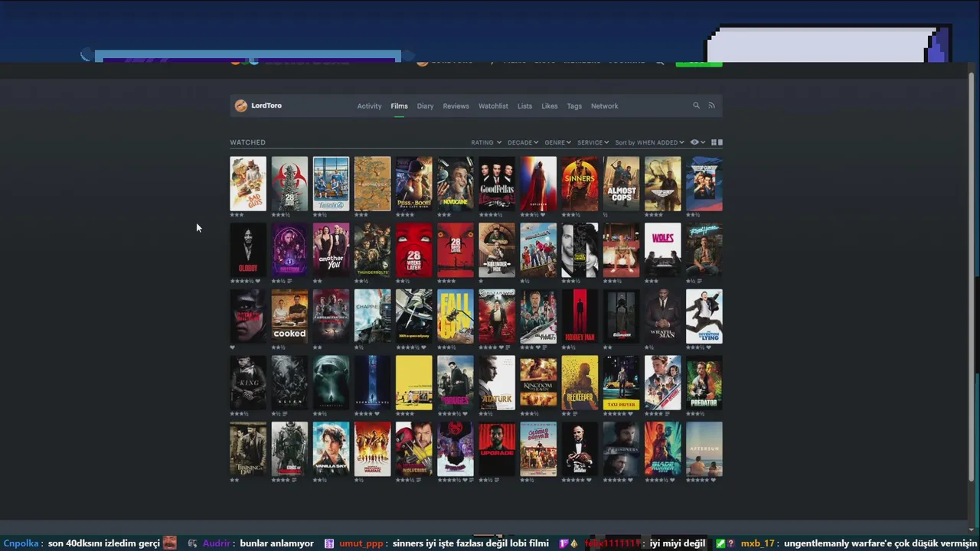Image resolution: width=980 pixels, height=551 pixels.
Task: Open the review icon under Road House
Action: pyautogui.click(x=700, y=281)
